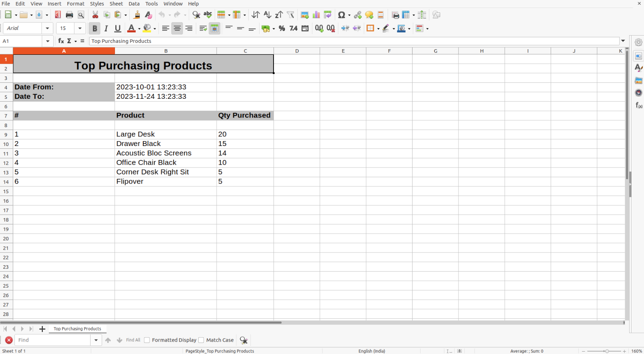Click the Copy icon
The height and width of the screenshot is (354, 644).
107,15
